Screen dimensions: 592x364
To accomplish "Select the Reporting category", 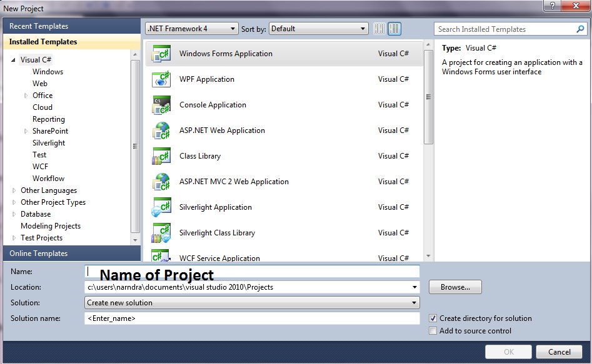I will [48, 119].
